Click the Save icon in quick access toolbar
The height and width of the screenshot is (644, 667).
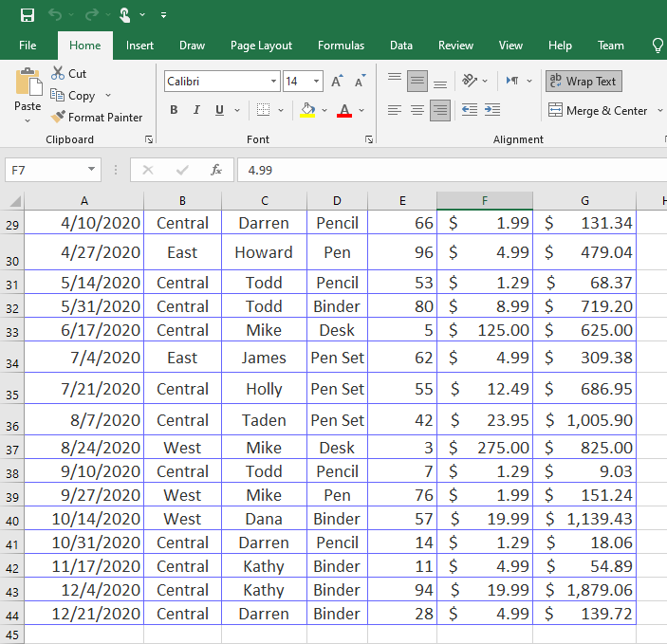click(x=28, y=15)
